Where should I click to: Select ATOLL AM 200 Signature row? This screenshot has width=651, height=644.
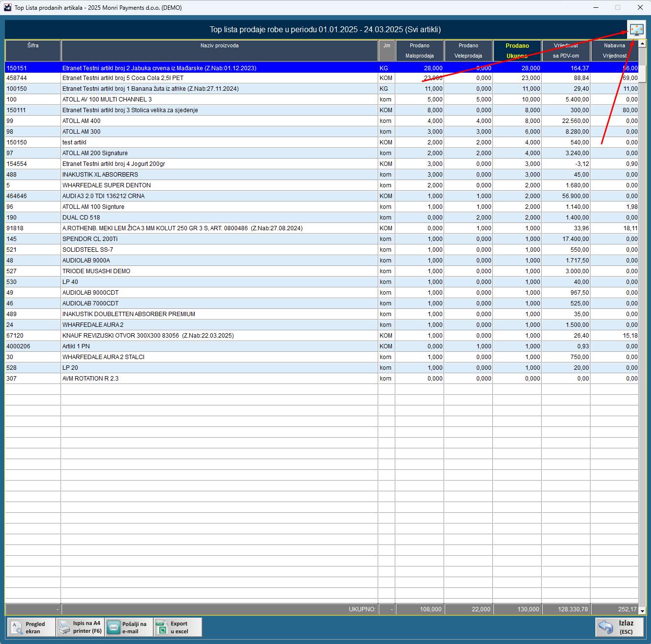tap(322, 153)
